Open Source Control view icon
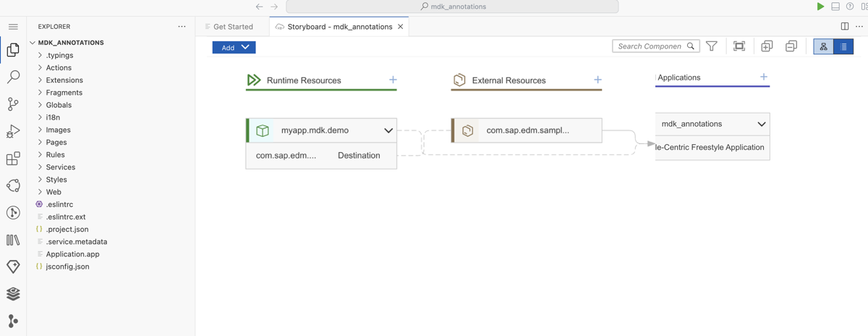 click(13, 104)
